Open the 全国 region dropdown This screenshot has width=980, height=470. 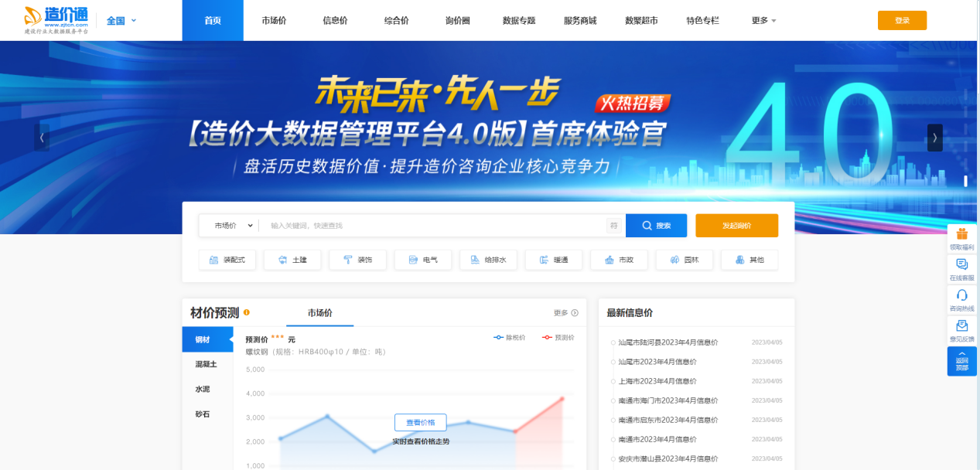tap(121, 21)
